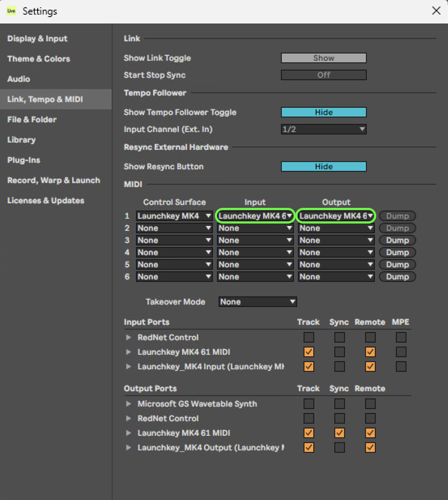
Task: Open Control Surface dropdown in row 5
Action: coord(174,265)
